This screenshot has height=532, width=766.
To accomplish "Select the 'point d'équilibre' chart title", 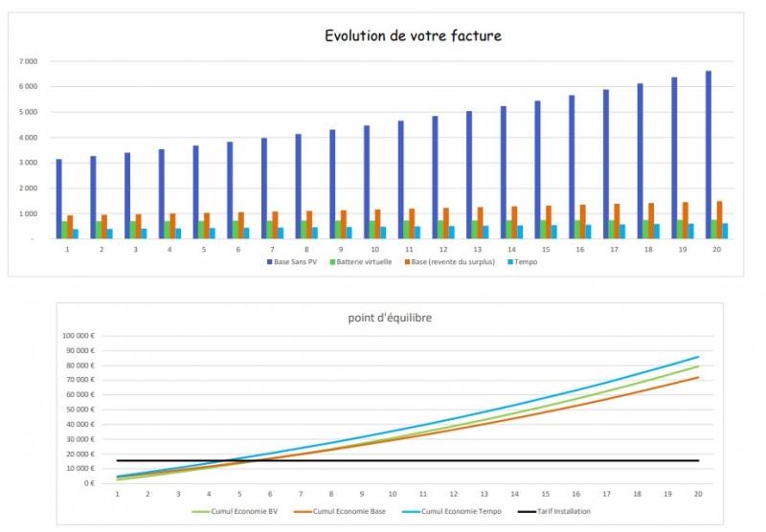I will 390,318.
